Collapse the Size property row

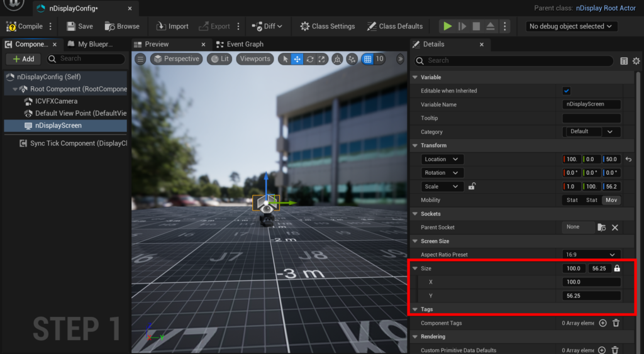pyautogui.click(x=415, y=268)
